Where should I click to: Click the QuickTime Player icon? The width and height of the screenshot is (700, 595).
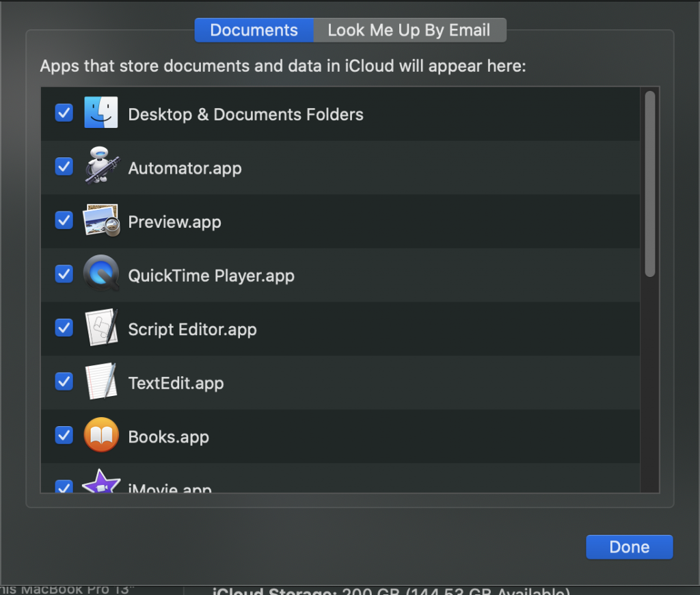point(101,273)
